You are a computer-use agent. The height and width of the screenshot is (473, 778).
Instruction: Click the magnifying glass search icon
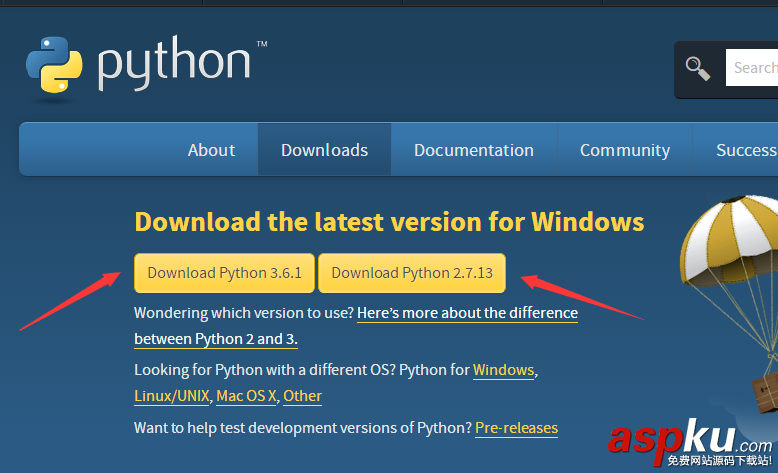[698, 68]
